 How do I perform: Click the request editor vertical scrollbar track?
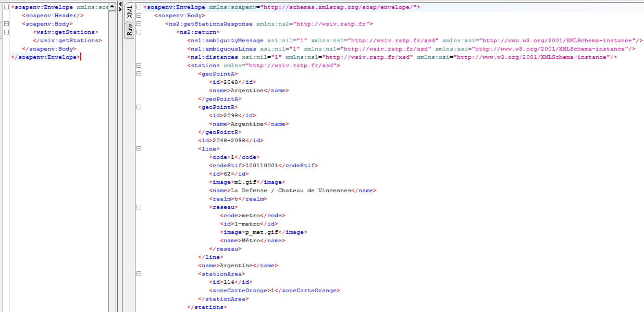112,161
